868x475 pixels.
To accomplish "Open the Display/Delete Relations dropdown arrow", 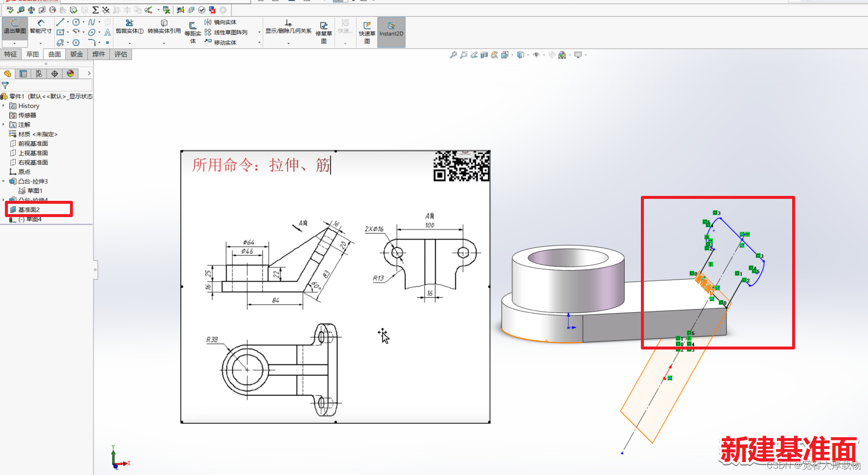I will 289,44.
